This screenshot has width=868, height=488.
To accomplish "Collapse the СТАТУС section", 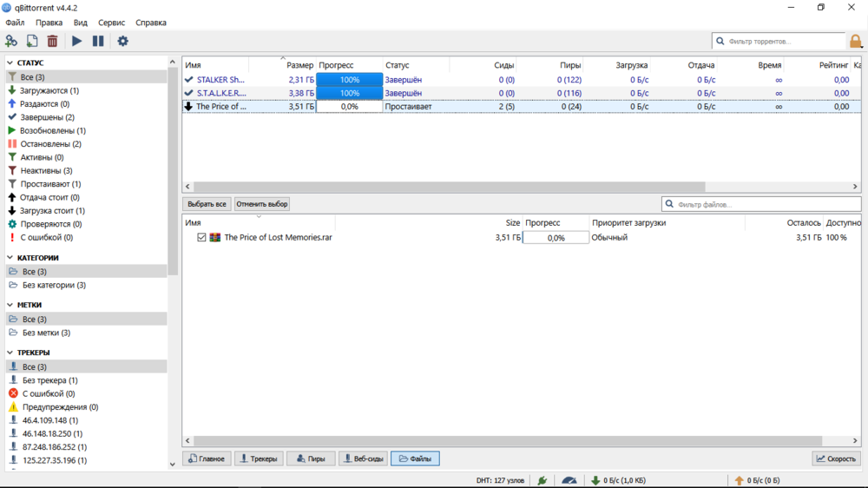I will pos(10,63).
